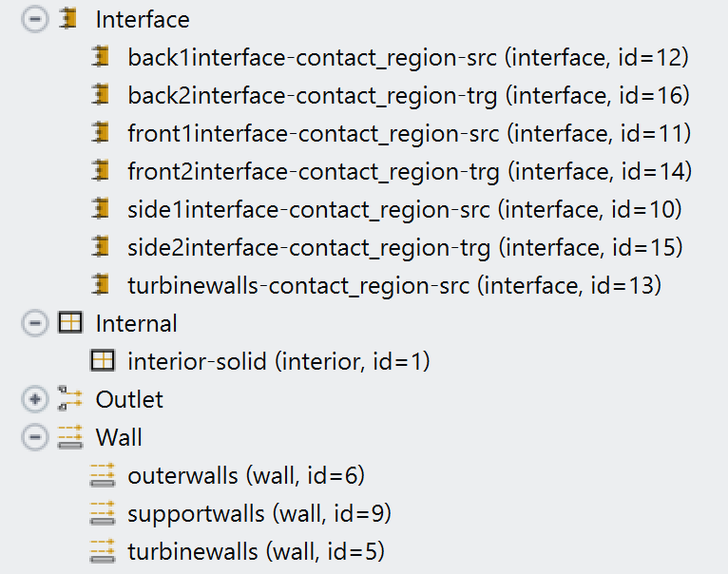Click the Wall group icon
728x574 pixels.
69,437
